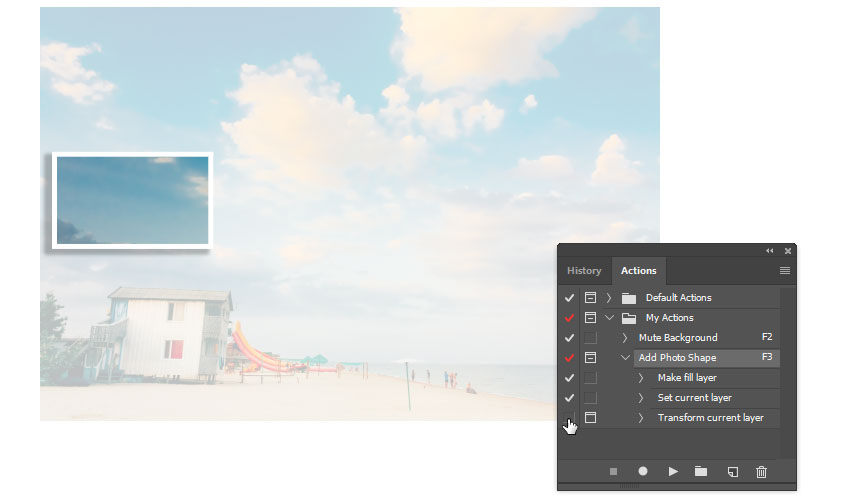Collapse the Add Photo Shape action
Screen dimensions: 850x500
click(x=625, y=358)
